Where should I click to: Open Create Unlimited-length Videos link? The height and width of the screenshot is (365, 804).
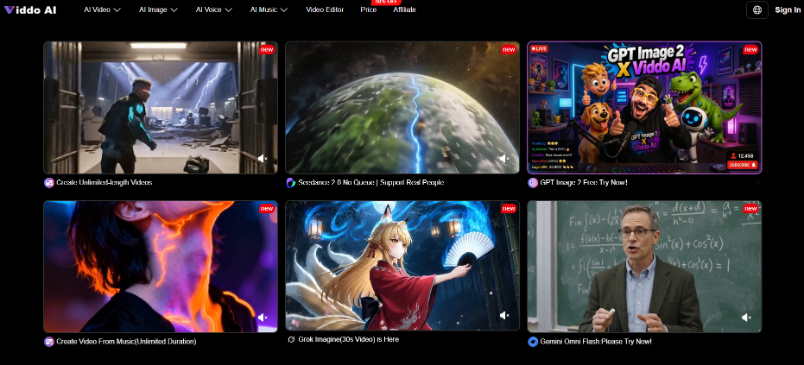104,182
